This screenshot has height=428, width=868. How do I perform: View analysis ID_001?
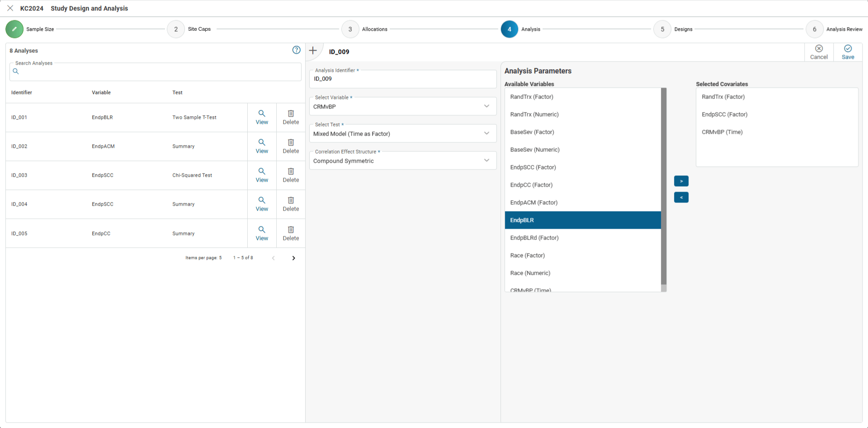[x=262, y=117]
